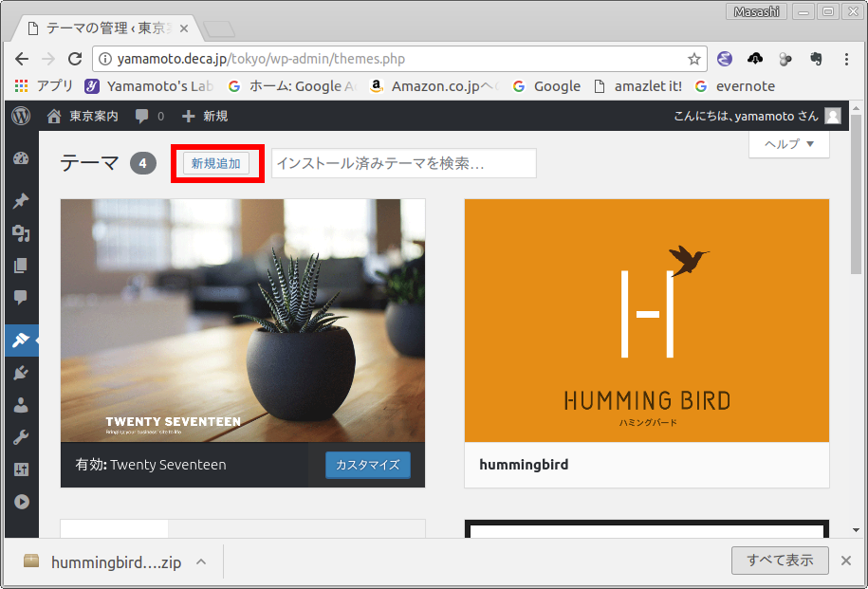The height and width of the screenshot is (589, 868).
Task: Open the Pages sidebar icon
Action: point(21,266)
